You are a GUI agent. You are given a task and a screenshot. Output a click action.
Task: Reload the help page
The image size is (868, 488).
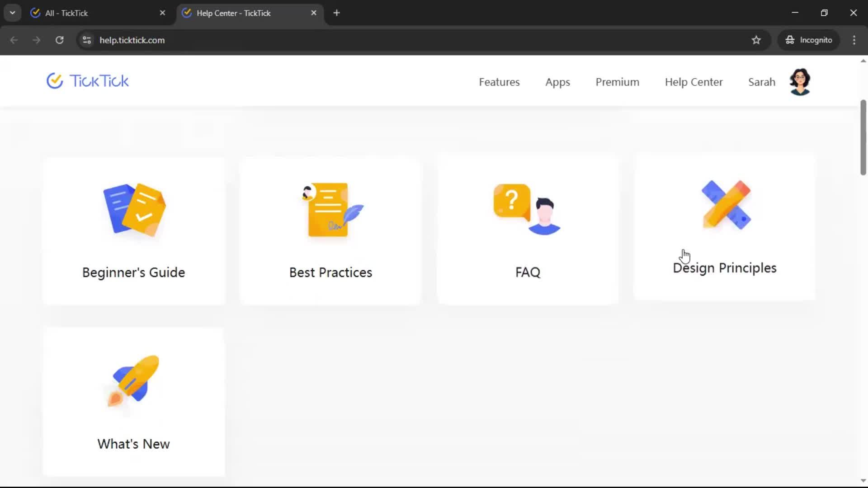click(59, 40)
